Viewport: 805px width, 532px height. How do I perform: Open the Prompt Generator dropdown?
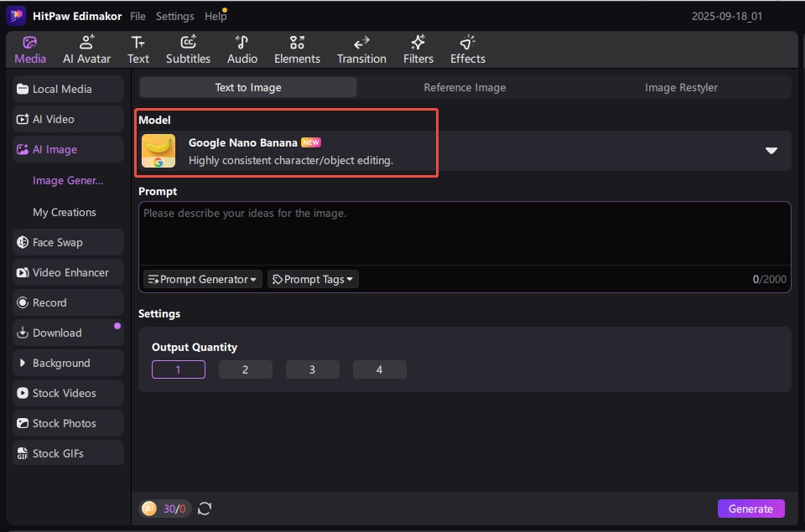(202, 279)
